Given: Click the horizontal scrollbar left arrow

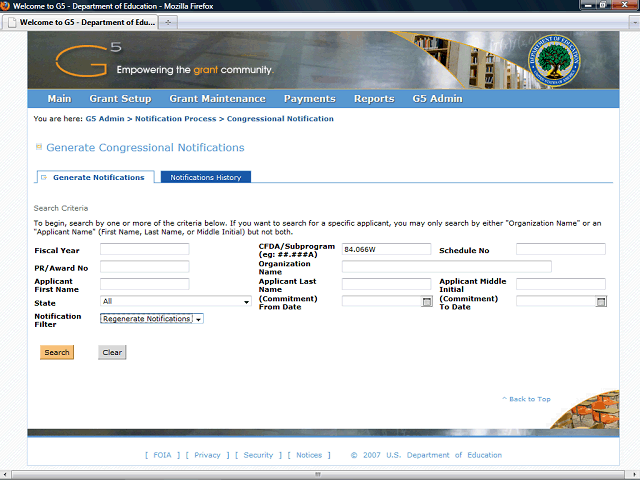Looking at the screenshot, I should [4, 475].
